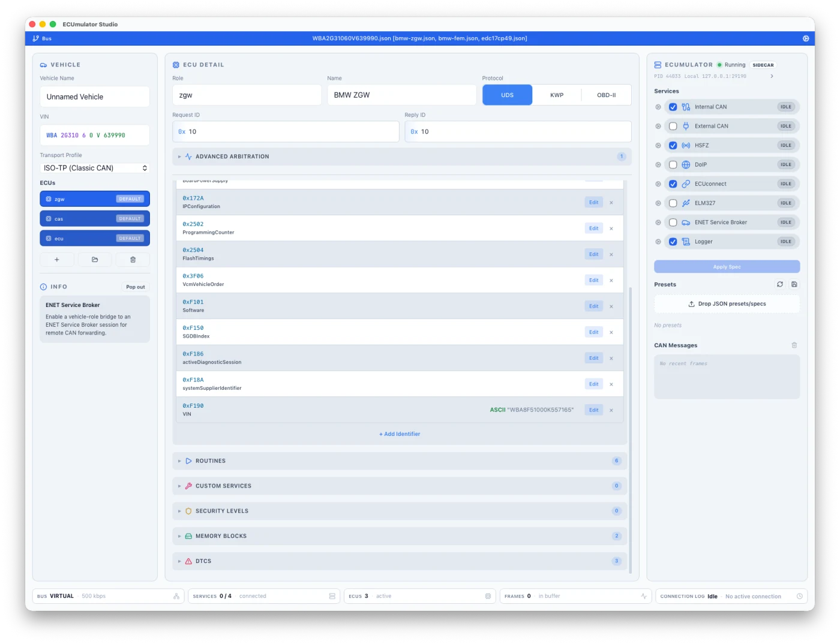Image resolution: width=840 pixels, height=644 pixels.
Task: Disable the Internal CAN service checkbox
Action: pos(673,107)
